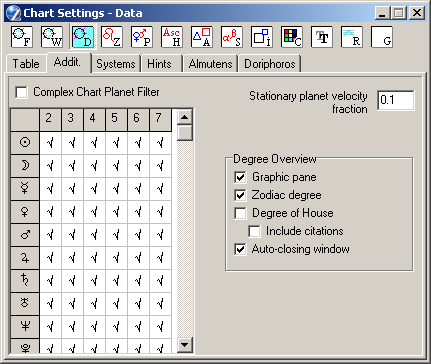Viewport: 431px width, 364px height.
Task: Click the Sun row header symbol
Action: click(25, 143)
